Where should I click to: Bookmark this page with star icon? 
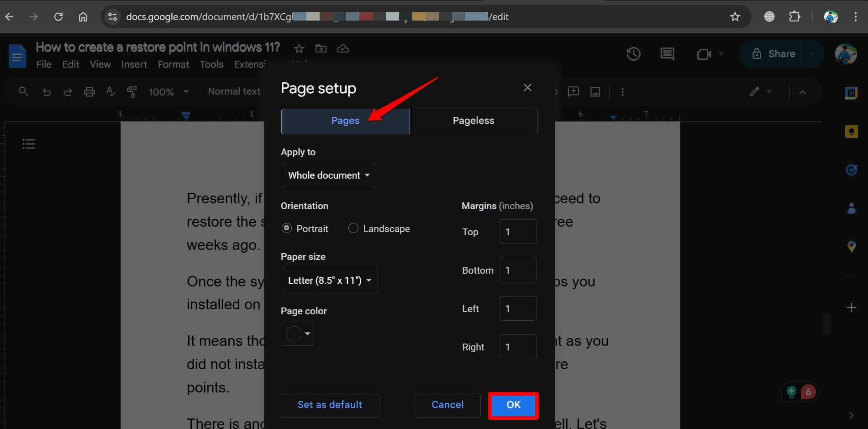point(735,17)
